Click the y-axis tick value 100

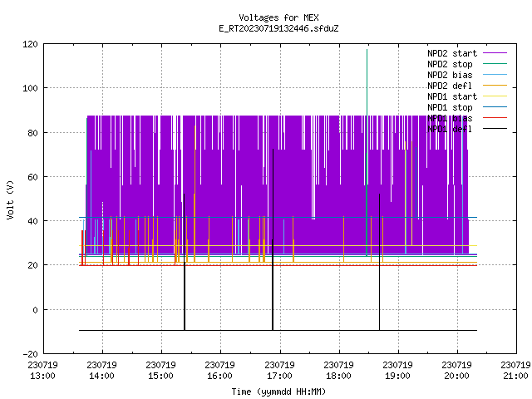[30, 88]
